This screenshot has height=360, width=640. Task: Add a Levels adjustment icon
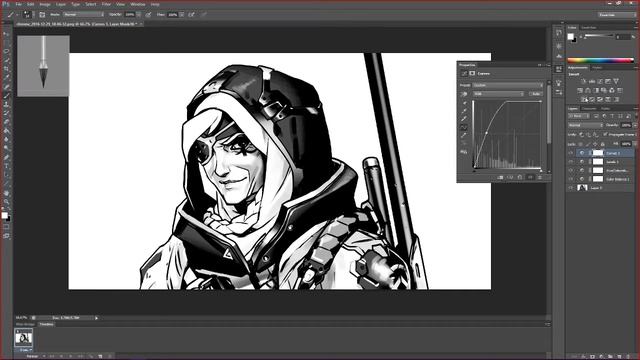click(592, 81)
